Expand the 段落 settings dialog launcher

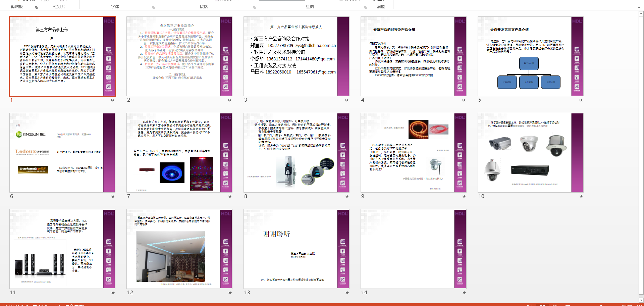[x=254, y=7]
